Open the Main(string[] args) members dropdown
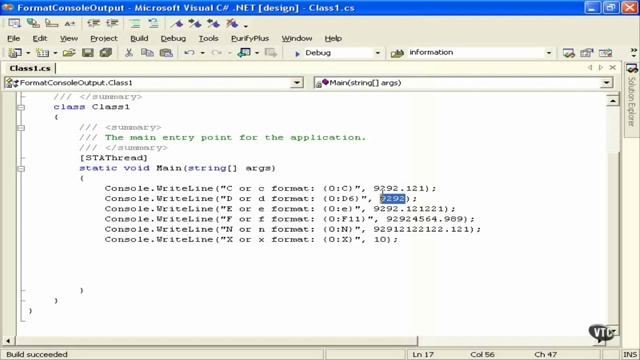The width and height of the screenshot is (640, 360). 607,83
